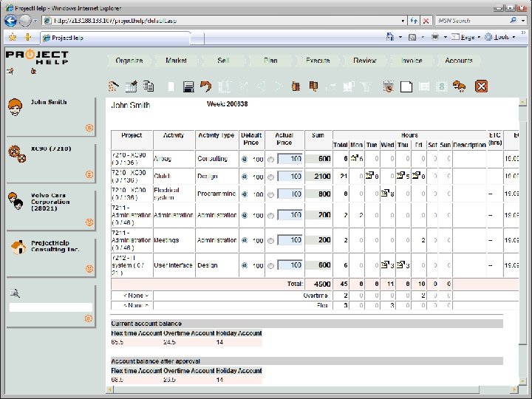Select default price radio for Meetings row

tap(245, 240)
